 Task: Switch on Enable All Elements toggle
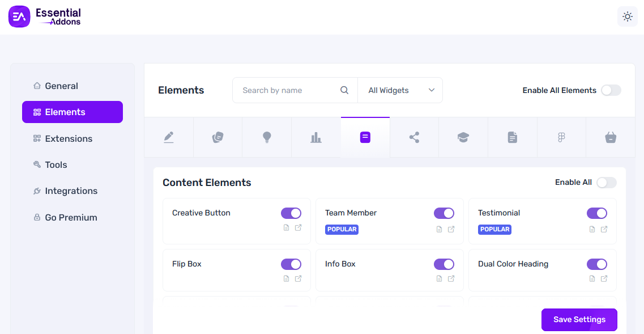(x=611, y=90)
